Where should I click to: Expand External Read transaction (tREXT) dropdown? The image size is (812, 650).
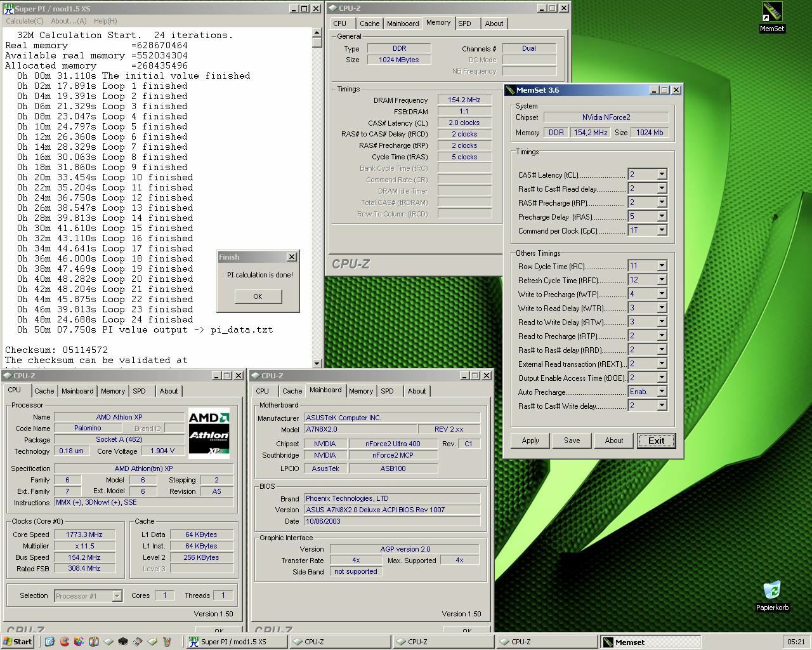[x=662, y=364]
